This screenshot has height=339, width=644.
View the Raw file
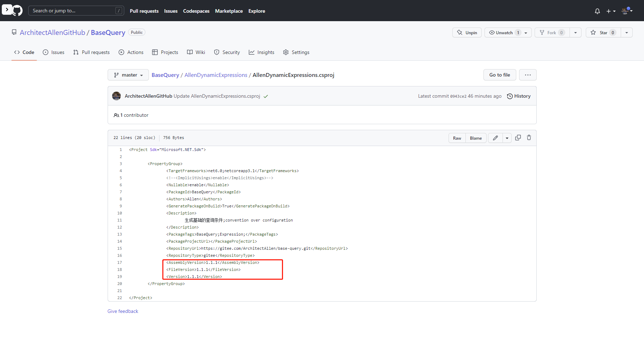(457, 138)
